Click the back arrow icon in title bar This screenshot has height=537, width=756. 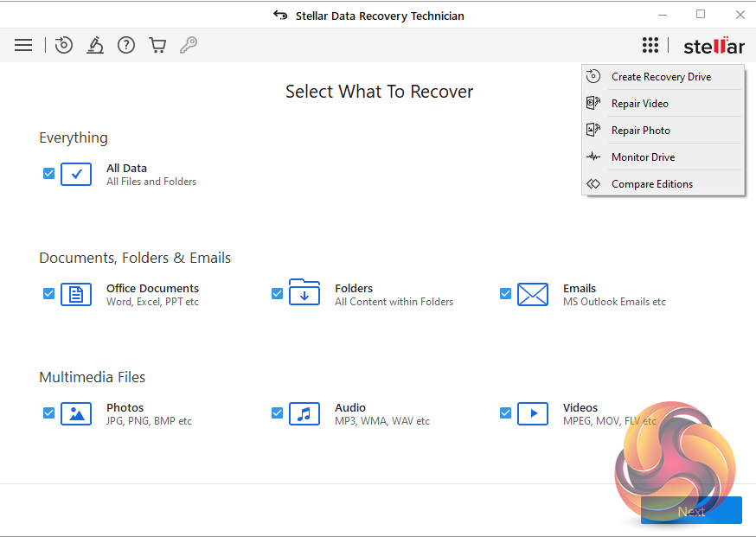click(279, 16)
